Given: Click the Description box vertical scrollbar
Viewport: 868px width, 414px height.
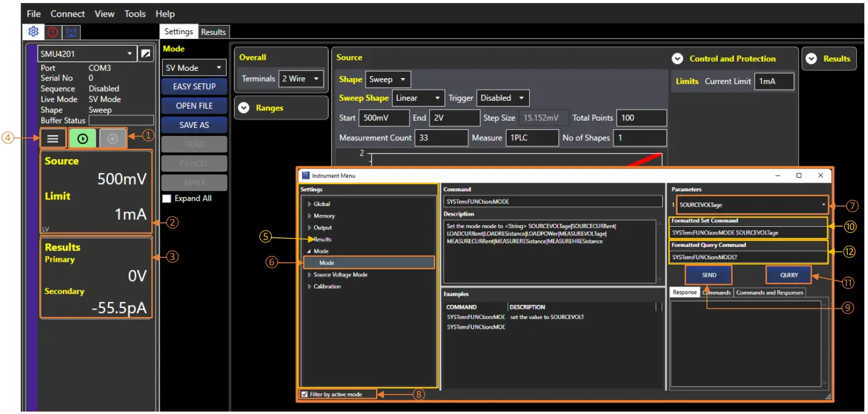Looking at the screenshot, I should click(x=659, y=251).
